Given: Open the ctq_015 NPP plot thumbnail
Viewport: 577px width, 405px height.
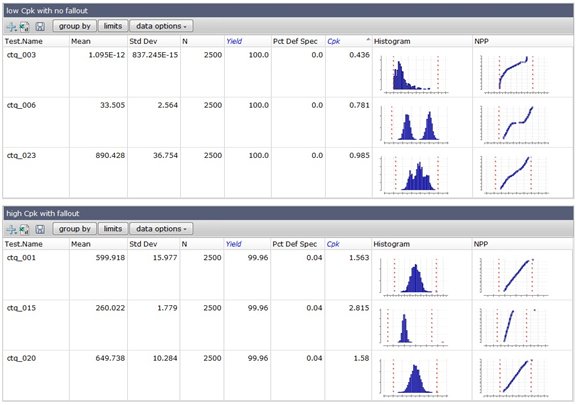Looking at the screenshot, I should click(x=515, y=327).
